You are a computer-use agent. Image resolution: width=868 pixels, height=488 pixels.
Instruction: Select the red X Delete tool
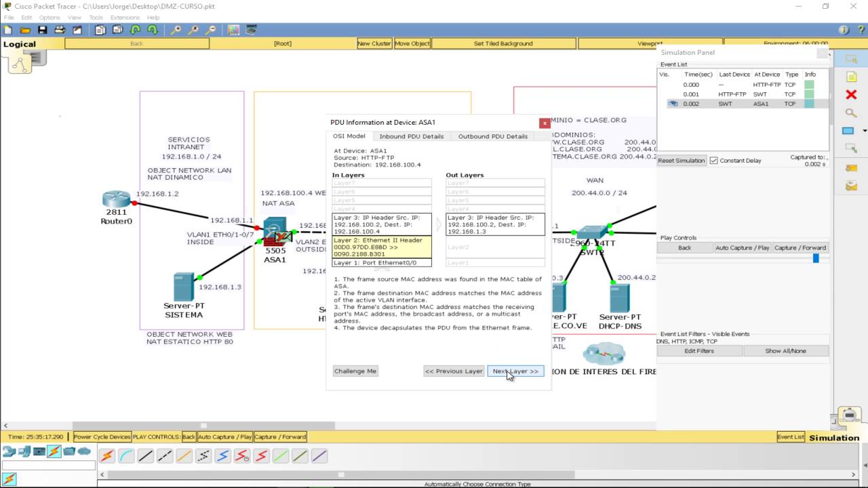[851, 94]
